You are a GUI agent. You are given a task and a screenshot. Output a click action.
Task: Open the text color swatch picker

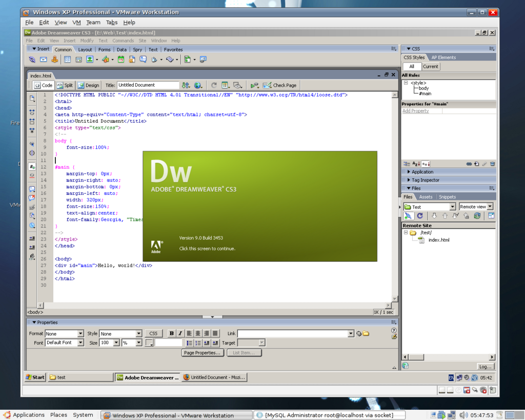click(149, 343)
